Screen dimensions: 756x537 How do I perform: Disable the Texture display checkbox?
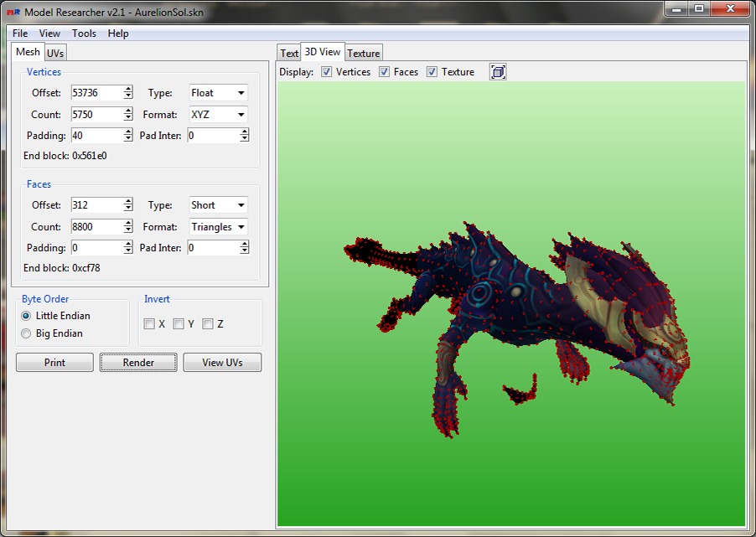(432, 72)
